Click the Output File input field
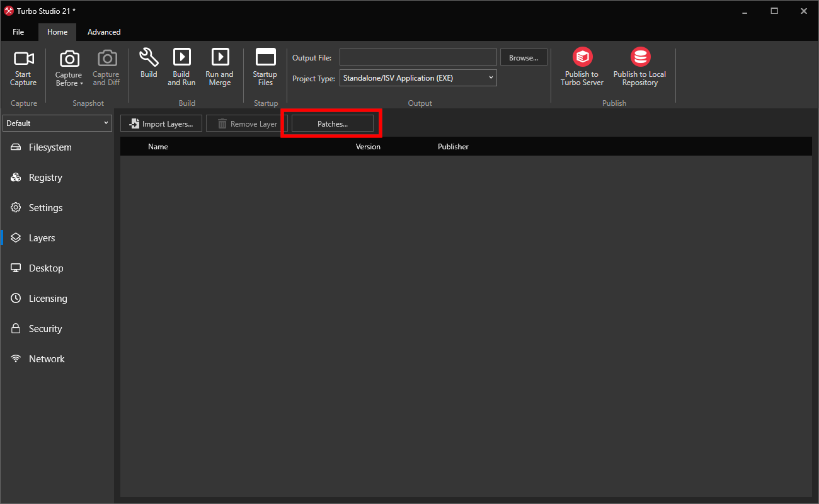Viewport: 819px width, 504px height. (x=418, y=57)
